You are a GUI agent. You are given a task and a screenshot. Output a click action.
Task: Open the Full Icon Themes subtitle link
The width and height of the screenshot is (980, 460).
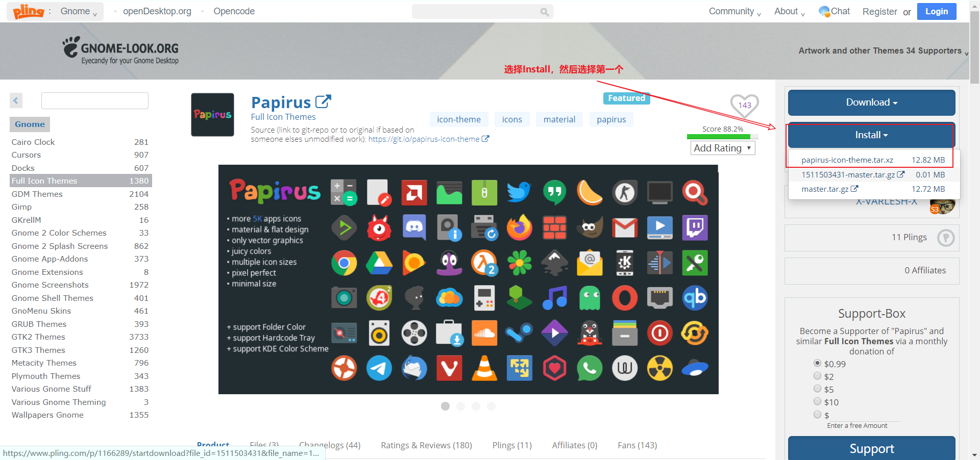[x=283, y=117]
